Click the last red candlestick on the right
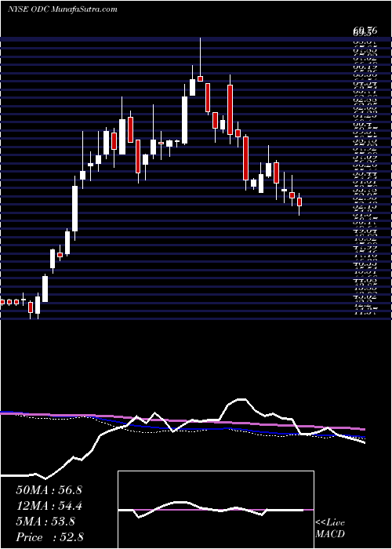Image resolution: width=392 pixels, height=549 pixels. coord(299,204)
